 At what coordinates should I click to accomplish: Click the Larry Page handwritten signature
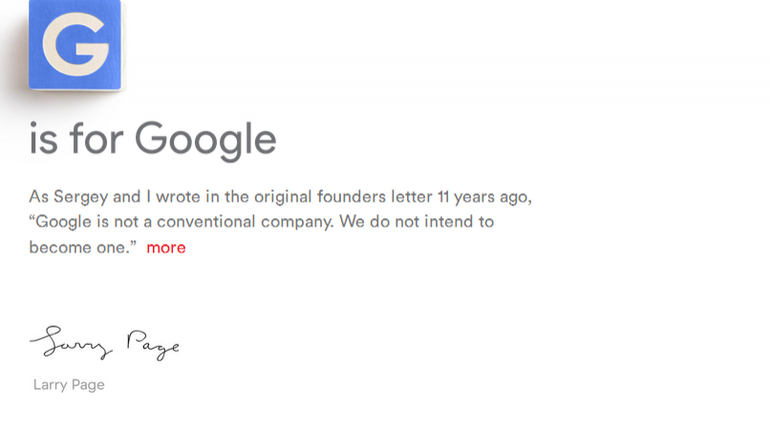point(105,344)
